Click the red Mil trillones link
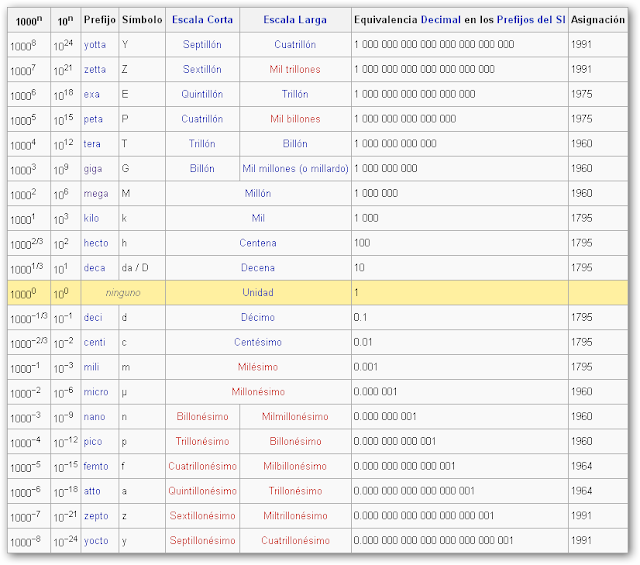Viewport: 640px width, 565px height. pyautogui.click(x=295, y=70)
